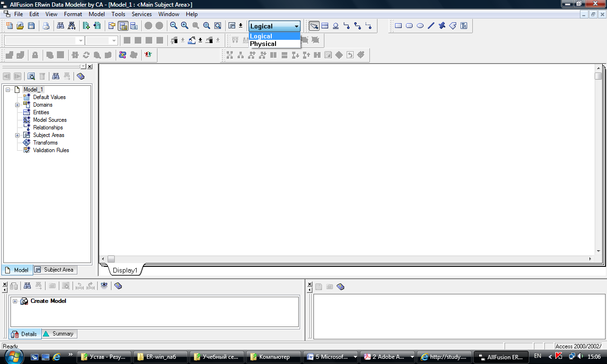Open File menu

click(x=18, y=14)
